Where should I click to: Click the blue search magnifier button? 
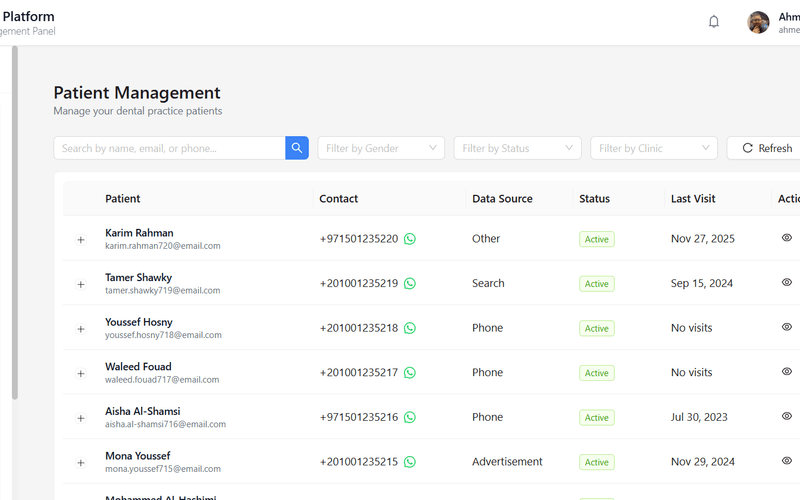coord(297,148)
